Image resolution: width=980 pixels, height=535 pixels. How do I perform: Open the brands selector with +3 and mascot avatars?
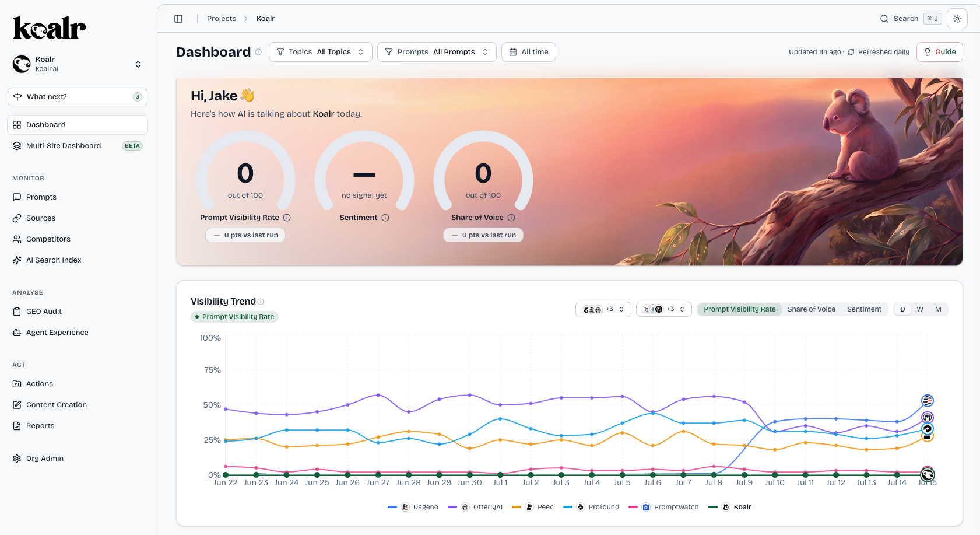point(603,309)
